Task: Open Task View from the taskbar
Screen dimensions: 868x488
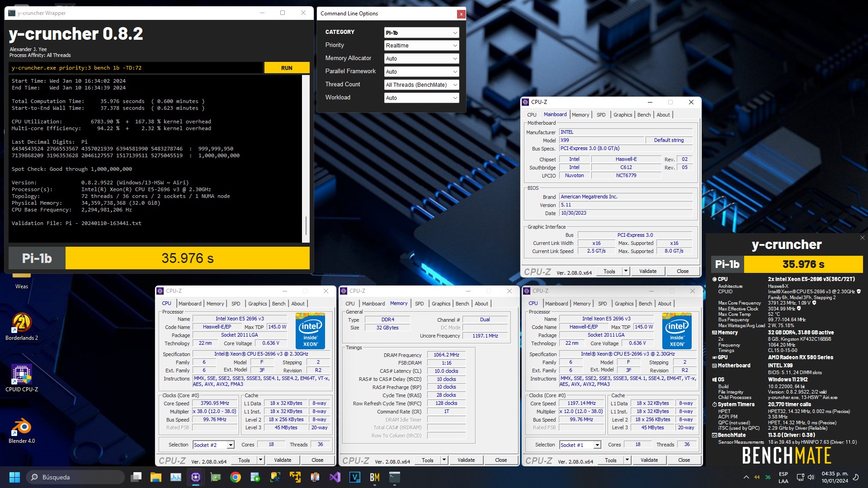Action: tap(136, 477)
